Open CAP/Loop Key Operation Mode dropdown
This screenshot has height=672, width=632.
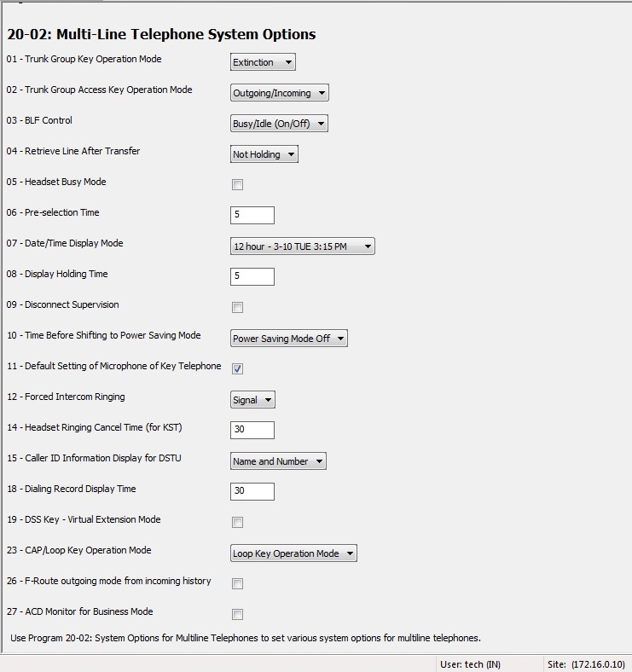click(x=293, y=553)
